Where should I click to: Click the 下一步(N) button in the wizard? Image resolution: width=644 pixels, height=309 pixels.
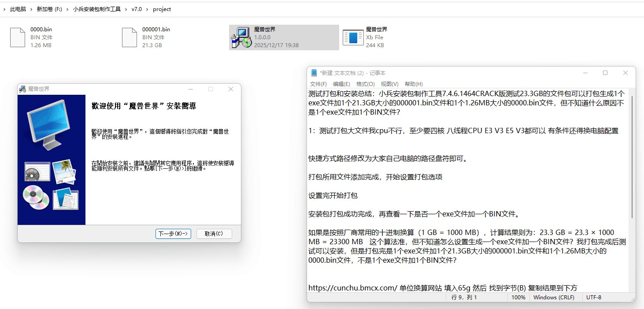[173, 234]
